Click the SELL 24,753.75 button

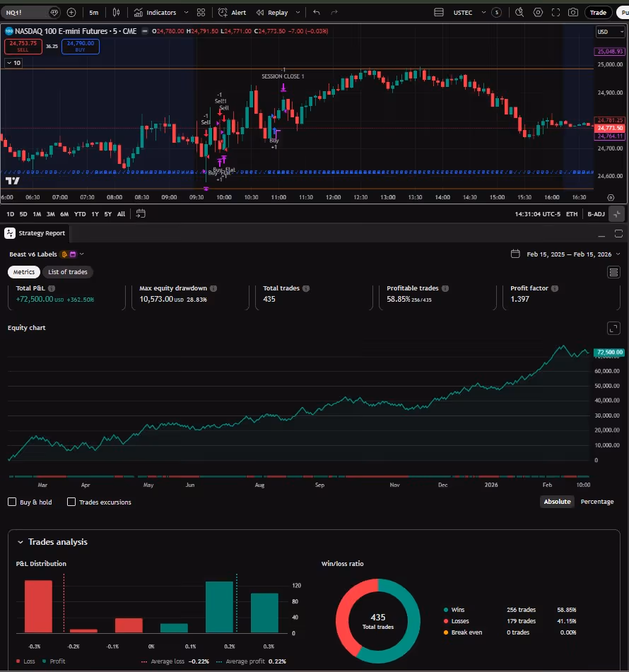click(x=23, y=47)
